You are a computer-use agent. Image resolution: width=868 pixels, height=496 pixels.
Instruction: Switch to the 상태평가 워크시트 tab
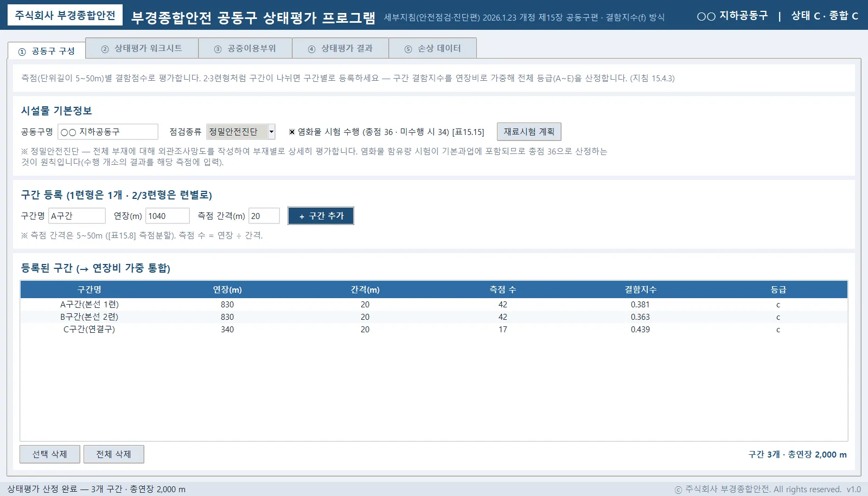coord(142,48)
